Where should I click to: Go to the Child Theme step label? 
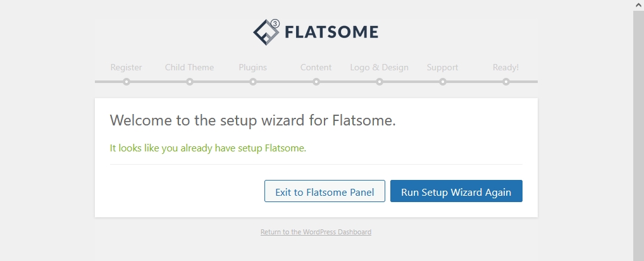(189, 67)
